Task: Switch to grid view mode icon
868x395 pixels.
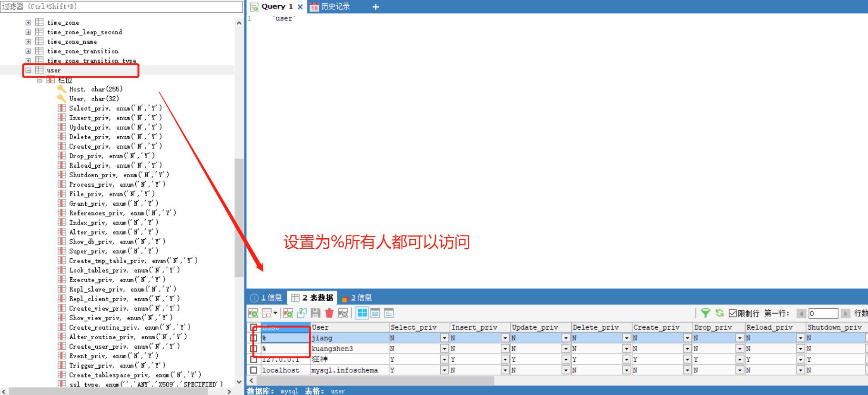Action: click(x=362, y=313)
